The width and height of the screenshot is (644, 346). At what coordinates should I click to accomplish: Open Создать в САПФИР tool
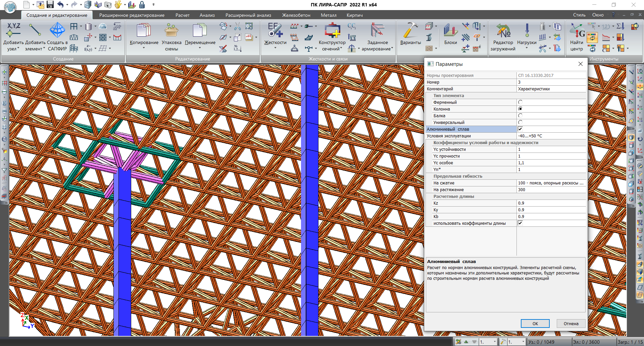57,31
